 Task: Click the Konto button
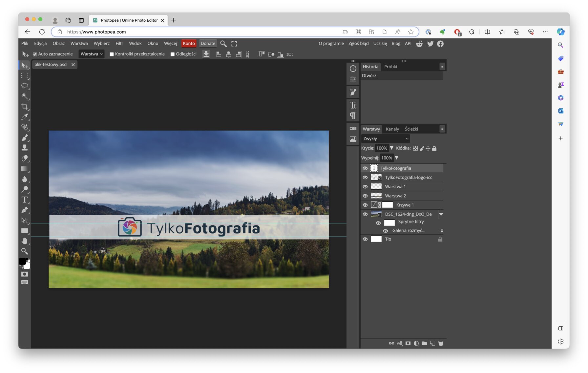[189, 43]
